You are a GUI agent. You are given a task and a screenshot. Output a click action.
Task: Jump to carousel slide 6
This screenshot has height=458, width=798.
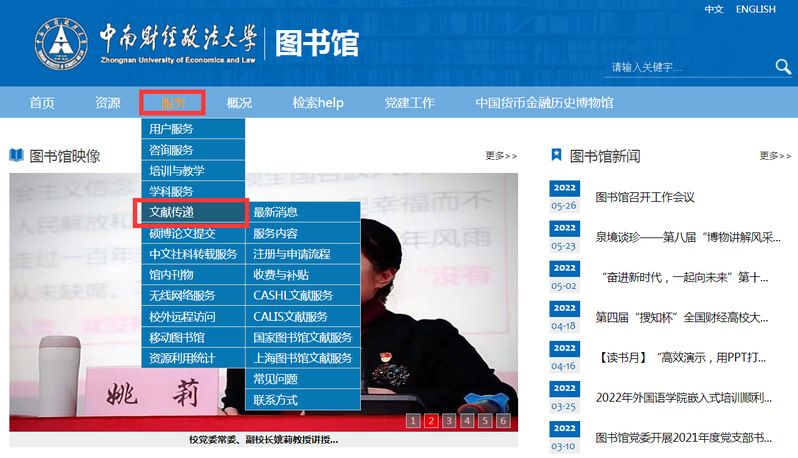[x=503, y=421]
